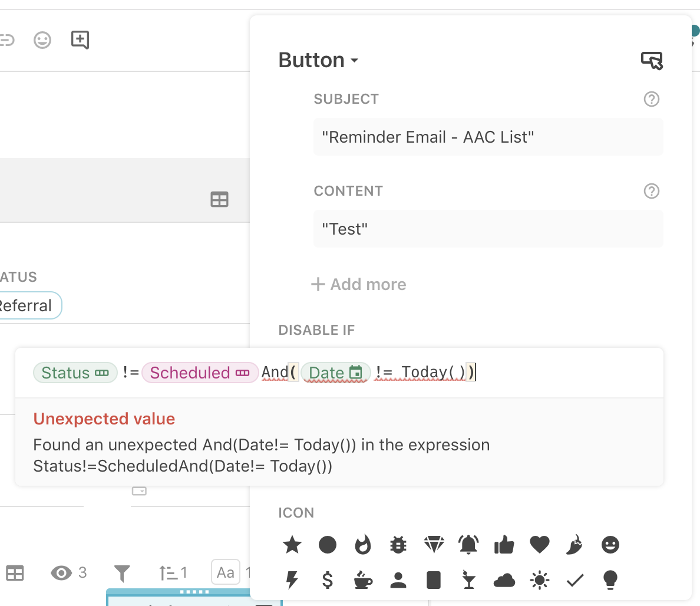Open the Button type dropdown

(318, 60)
